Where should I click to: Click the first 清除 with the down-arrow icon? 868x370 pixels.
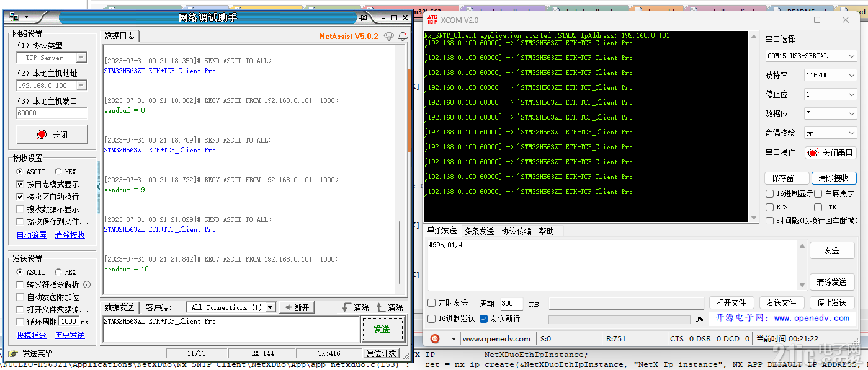point(356,307)
